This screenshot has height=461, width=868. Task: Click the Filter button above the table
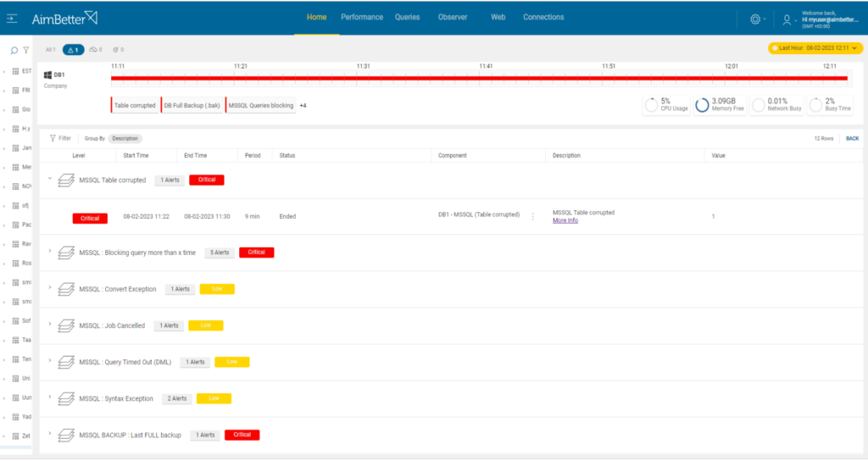click(60, 138)
